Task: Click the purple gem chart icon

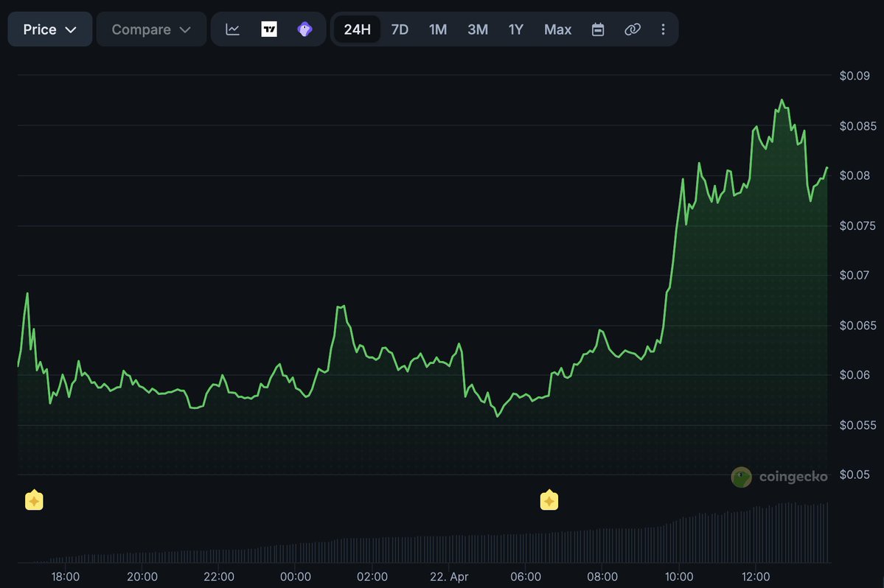Action: 304,29
